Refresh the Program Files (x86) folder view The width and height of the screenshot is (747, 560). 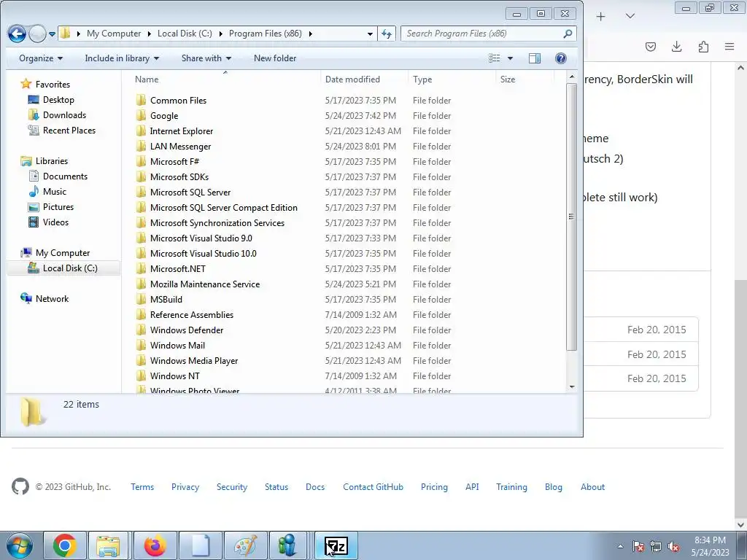click(387, 34)
